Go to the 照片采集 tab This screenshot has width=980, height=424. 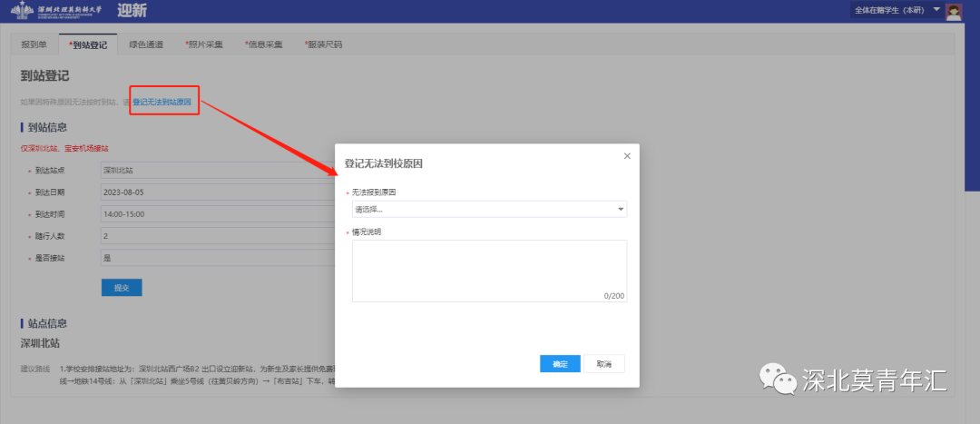pos(205,44)
